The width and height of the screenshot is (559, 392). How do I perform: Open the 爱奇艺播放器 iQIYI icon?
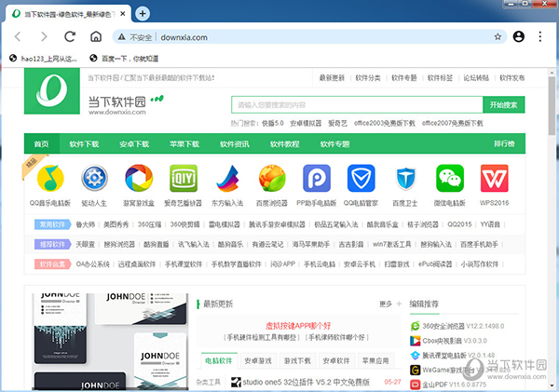(184, 178)
